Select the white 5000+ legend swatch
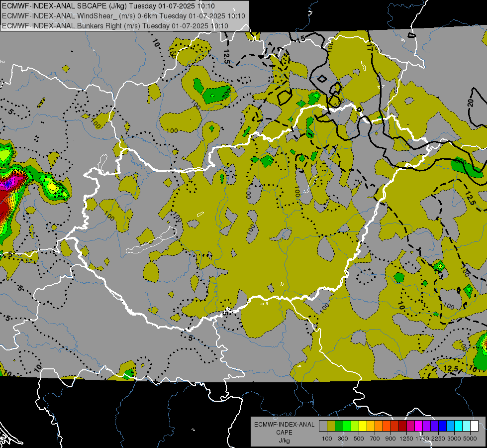 [x=474, y=426]
